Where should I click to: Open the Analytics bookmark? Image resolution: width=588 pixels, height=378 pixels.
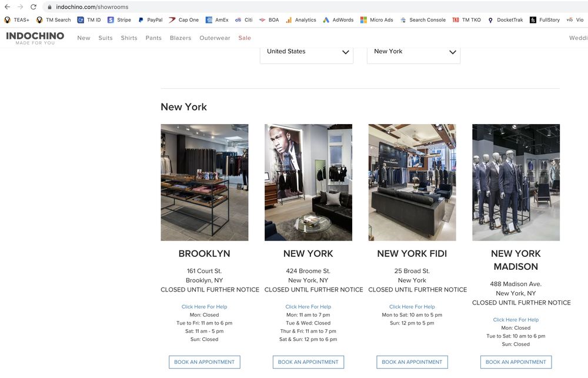tap(300, 20)
